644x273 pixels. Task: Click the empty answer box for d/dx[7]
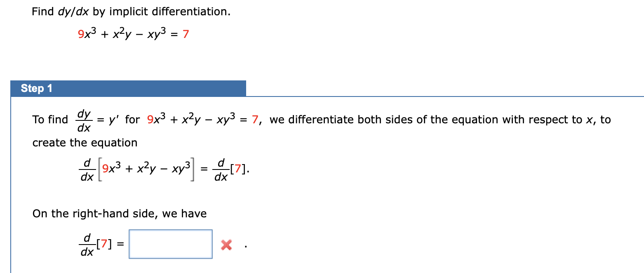coord(171,244)
